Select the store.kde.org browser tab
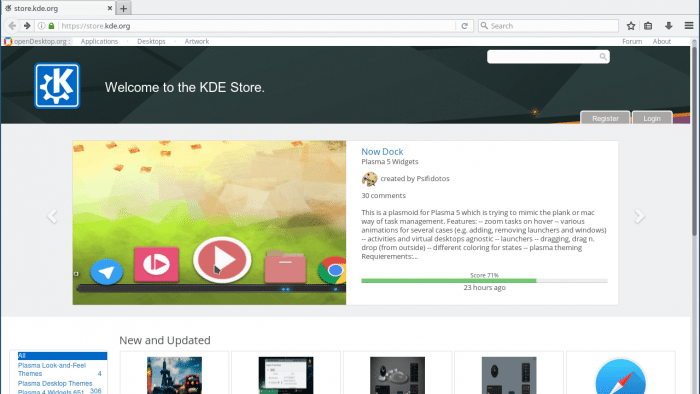The image size is (700, 394). coord(58,8)
